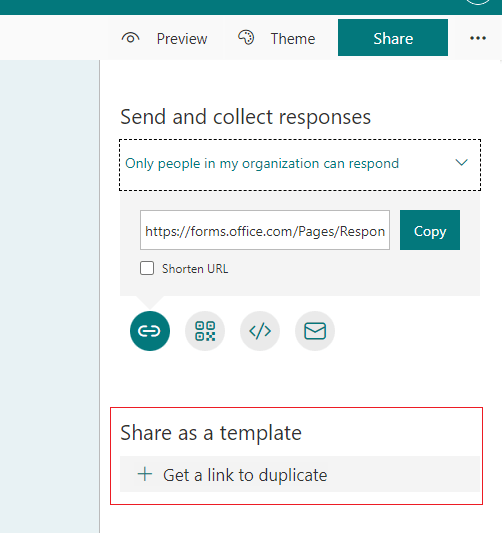Open the Preview menu label
The height and width of the screenshot is (533, 502).
point(182,39)
